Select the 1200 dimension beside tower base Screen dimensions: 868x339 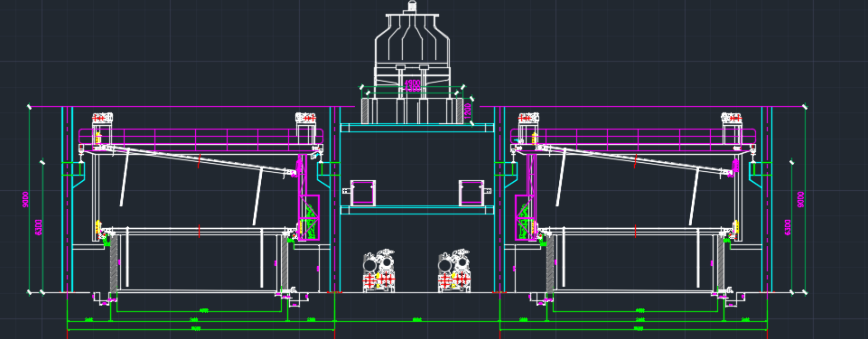(467, 110)
